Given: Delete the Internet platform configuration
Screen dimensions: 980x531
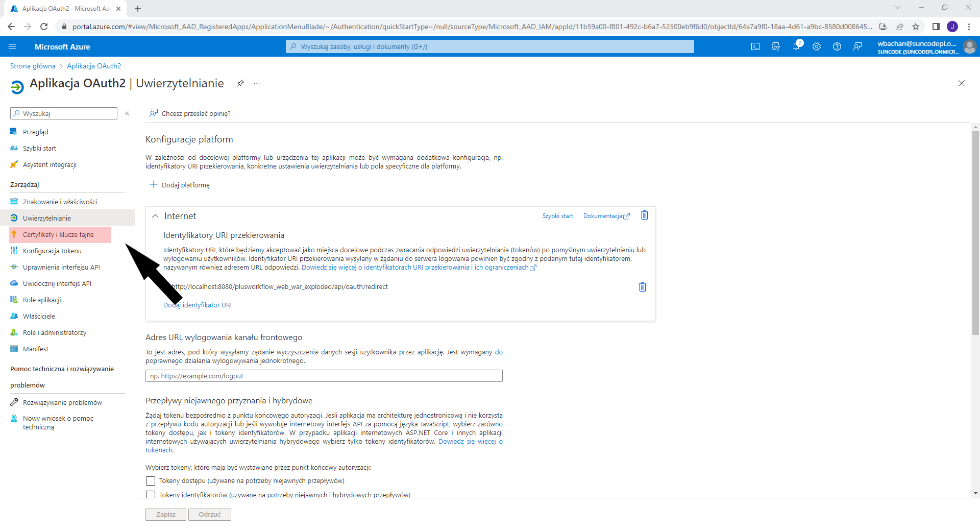Looking at the screenshot, I should [645, 215].
